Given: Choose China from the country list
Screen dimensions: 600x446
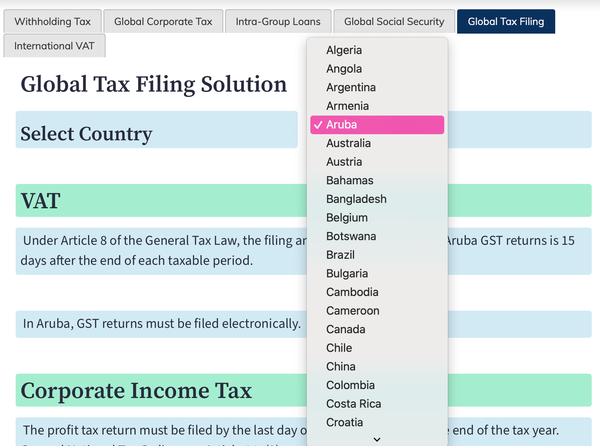Looking at the screenshot, I should pos(377,366).
